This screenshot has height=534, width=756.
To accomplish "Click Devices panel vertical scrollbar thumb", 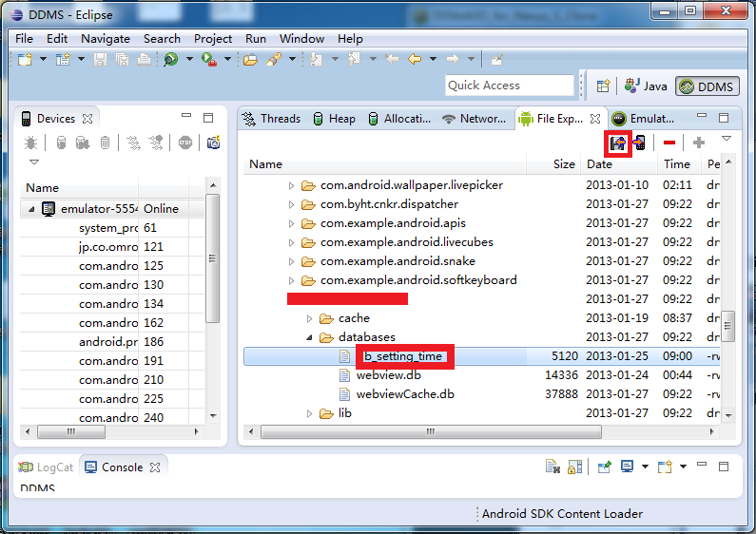I will point(212,258).
